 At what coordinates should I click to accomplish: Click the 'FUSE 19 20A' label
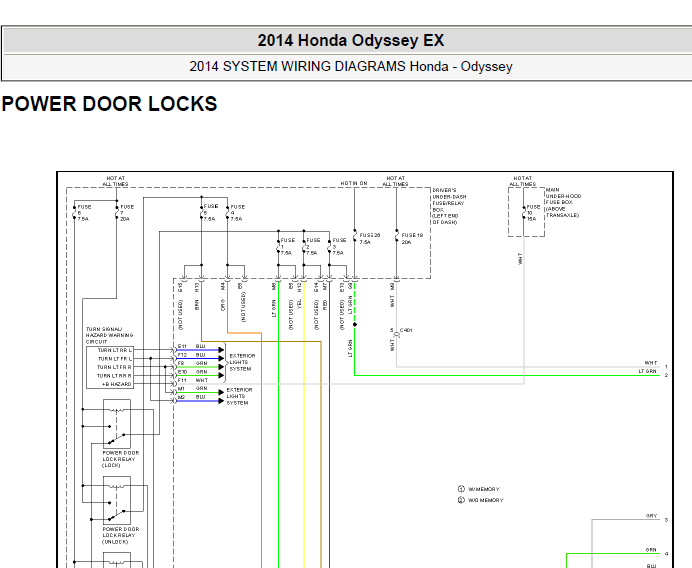pyautogui.click(x=412, y=239)
